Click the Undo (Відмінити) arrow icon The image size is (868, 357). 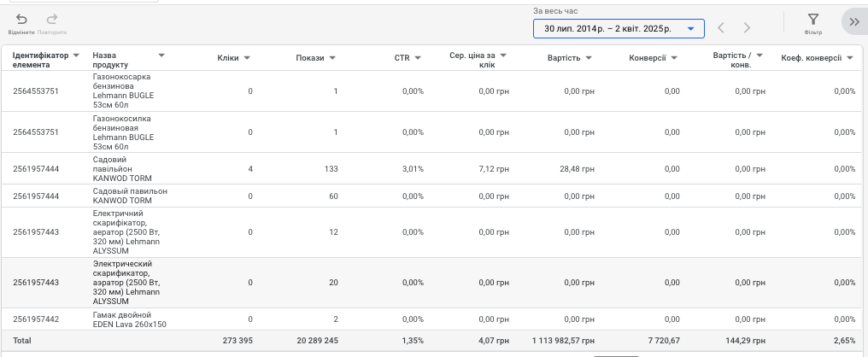tap(21, 20)
